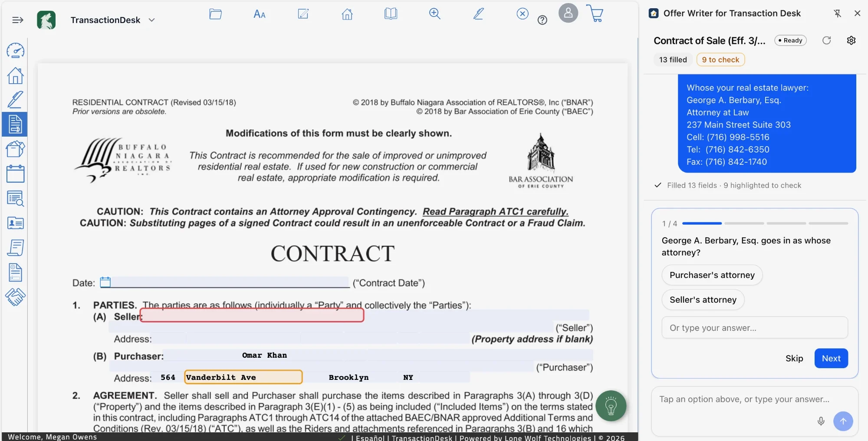Click the highlighted Seller name field
Screen dimensions: 868x441
pos(252,315)
